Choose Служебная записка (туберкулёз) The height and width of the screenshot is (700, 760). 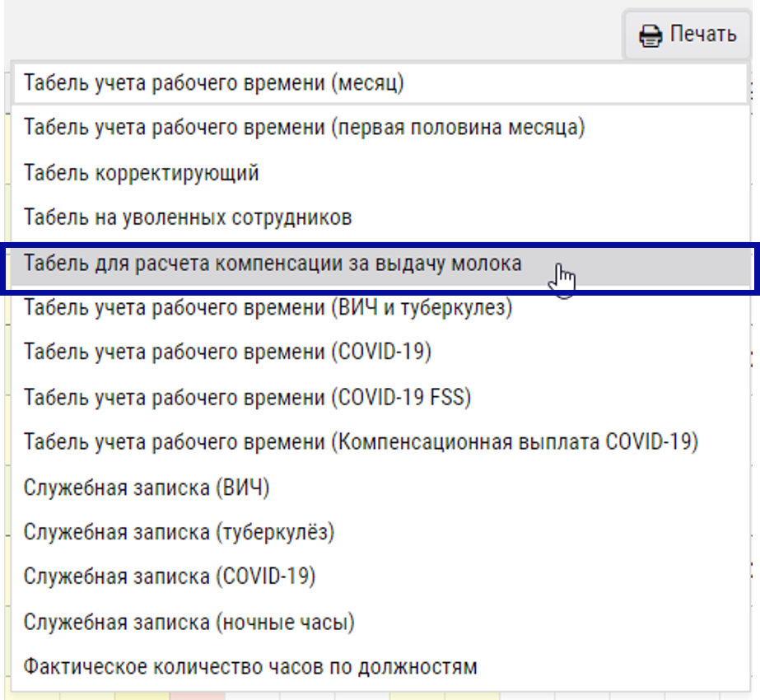[x=179, y=532]
